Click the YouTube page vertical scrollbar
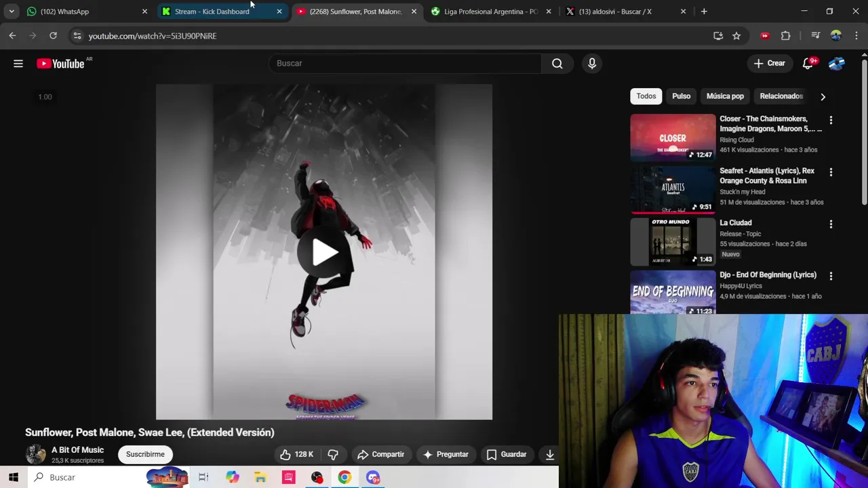Image resolution: width=868 pixels, height=488 pixels. tap(864, 132)
